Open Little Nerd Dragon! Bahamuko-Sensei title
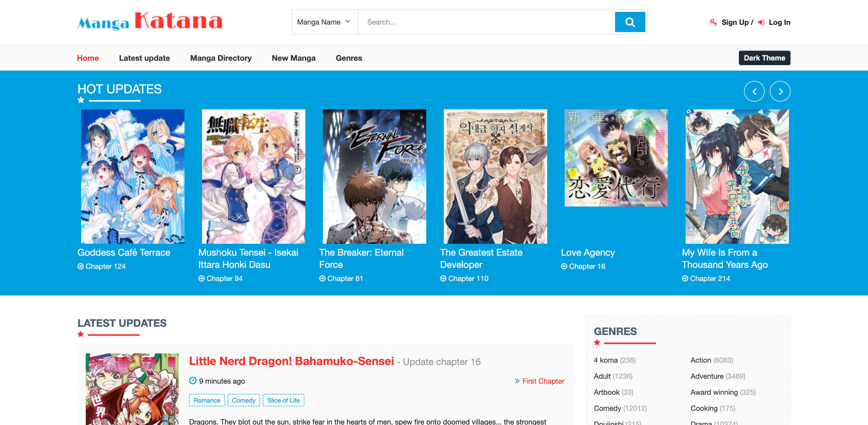 [x=291, y=361]
